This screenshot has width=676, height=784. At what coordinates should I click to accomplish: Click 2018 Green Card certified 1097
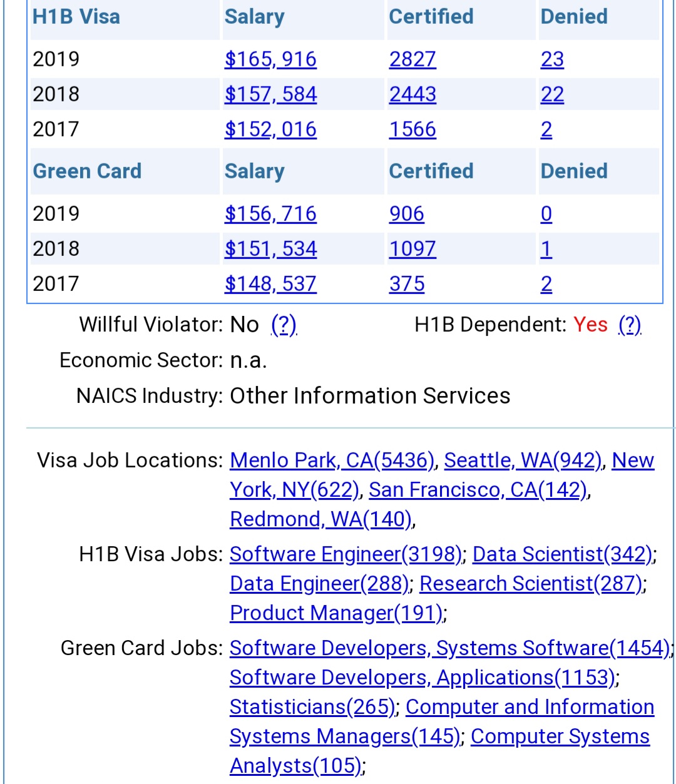coord(412,249)
